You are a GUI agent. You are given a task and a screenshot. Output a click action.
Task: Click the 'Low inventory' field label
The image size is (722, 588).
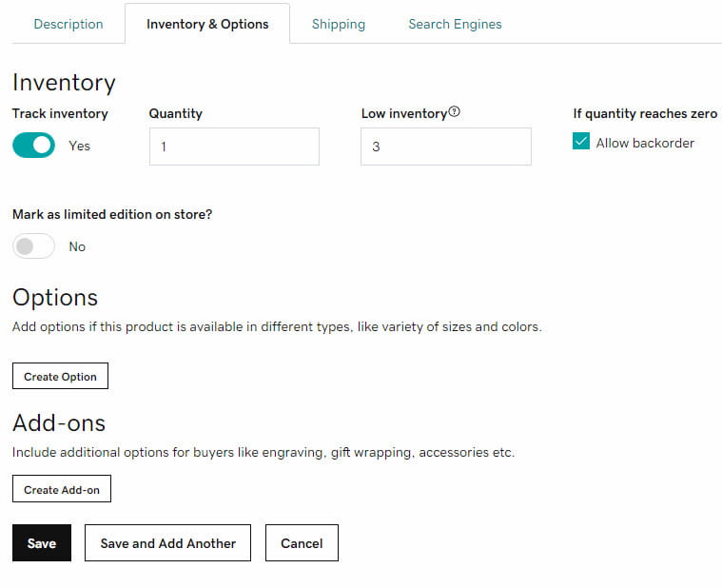coord(404,114)
